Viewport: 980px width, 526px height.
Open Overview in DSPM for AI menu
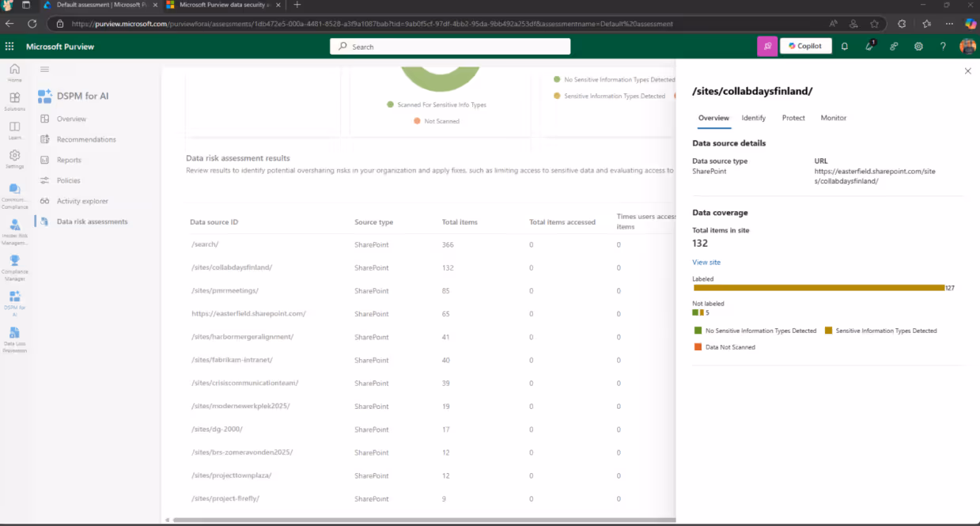coord(71,119)
